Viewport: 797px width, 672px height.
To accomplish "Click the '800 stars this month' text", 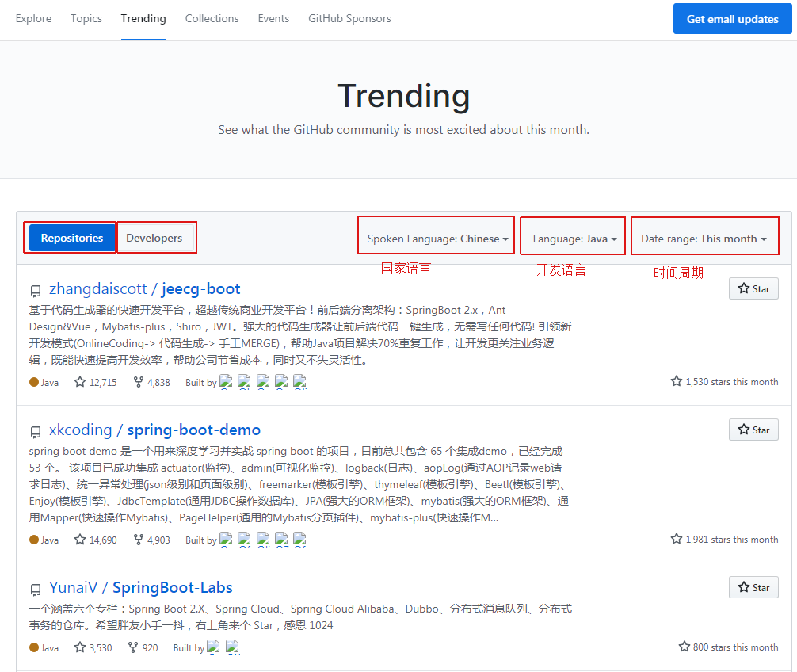I will pos(735,647).
